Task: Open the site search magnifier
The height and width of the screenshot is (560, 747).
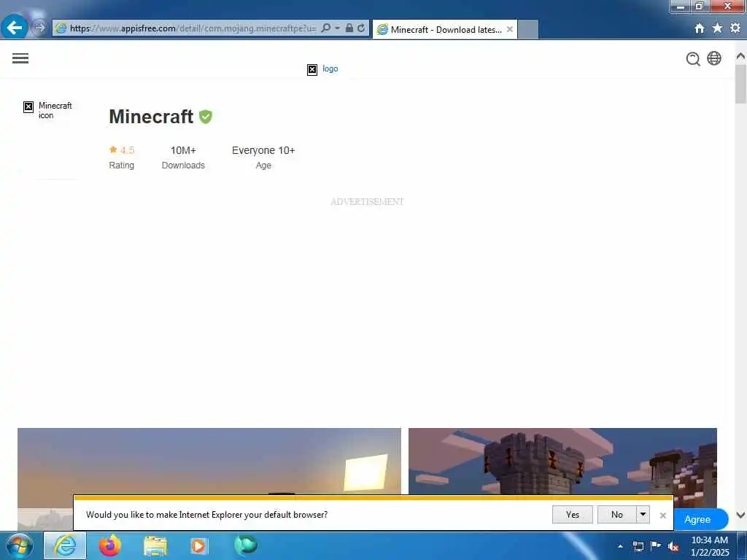Action: (x=693, y=58)
